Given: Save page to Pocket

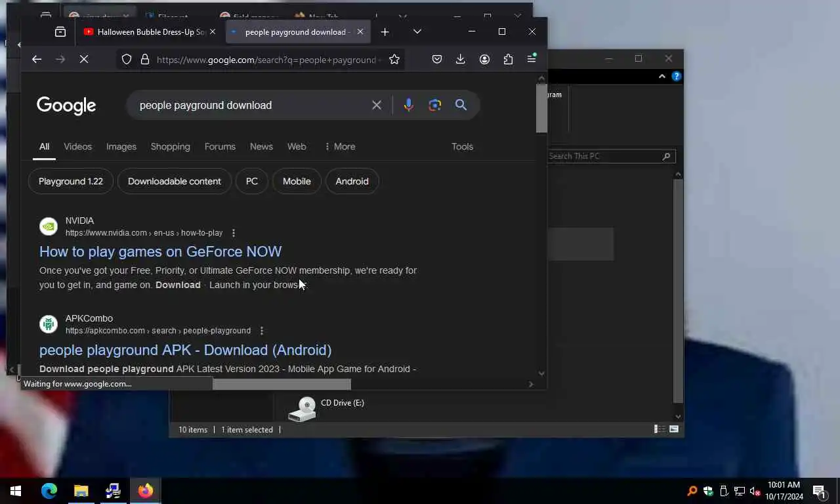Looking at the screenshot, I should coord(437,59).
